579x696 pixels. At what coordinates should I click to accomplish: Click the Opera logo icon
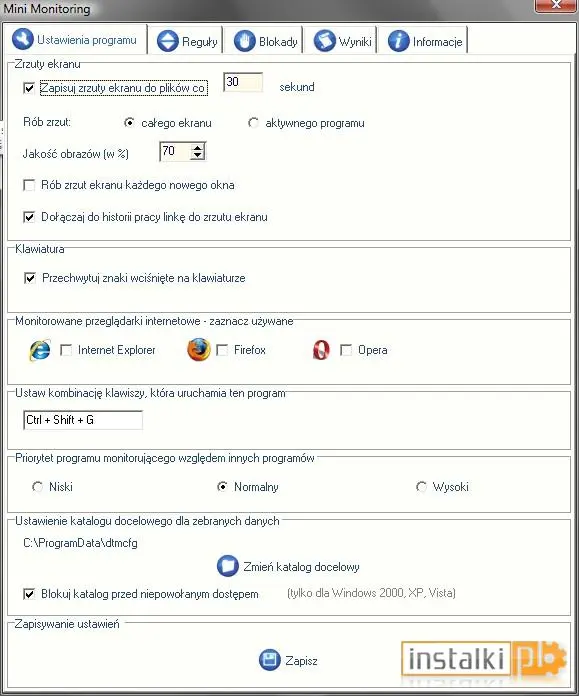pos(321,350)
